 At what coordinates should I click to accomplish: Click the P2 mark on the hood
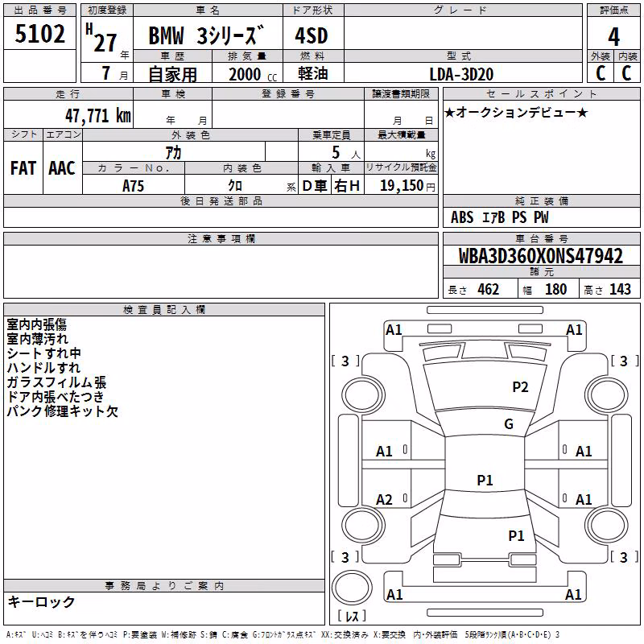click(520, 387)
